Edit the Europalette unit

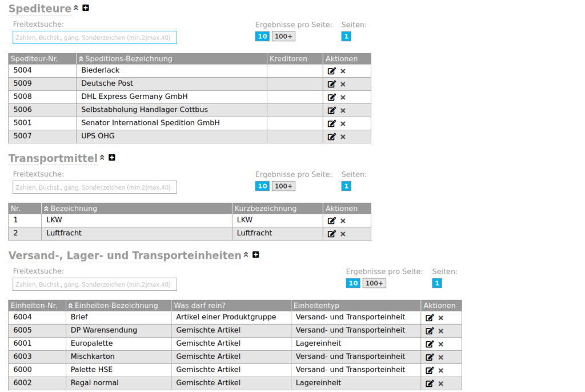[x=430, y=344]
